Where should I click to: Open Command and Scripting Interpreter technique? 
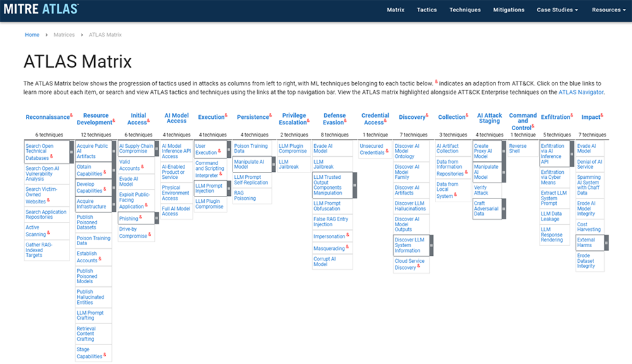tap(209, 169)
